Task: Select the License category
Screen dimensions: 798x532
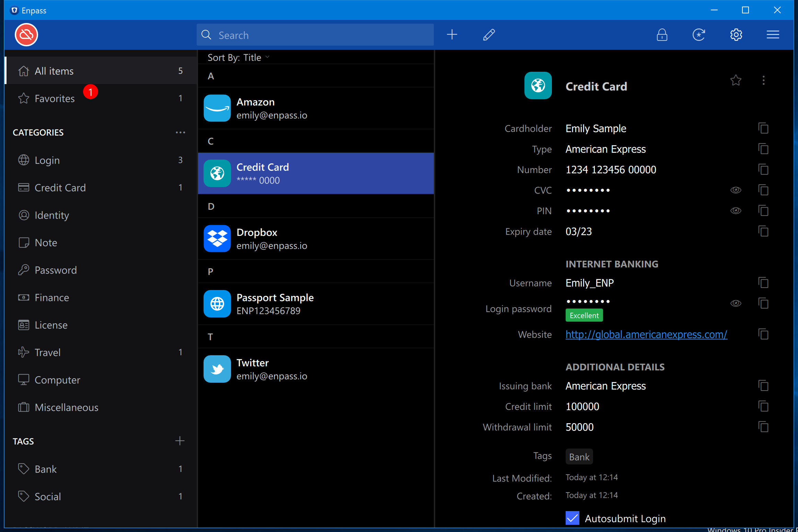Action: [101, 325]
